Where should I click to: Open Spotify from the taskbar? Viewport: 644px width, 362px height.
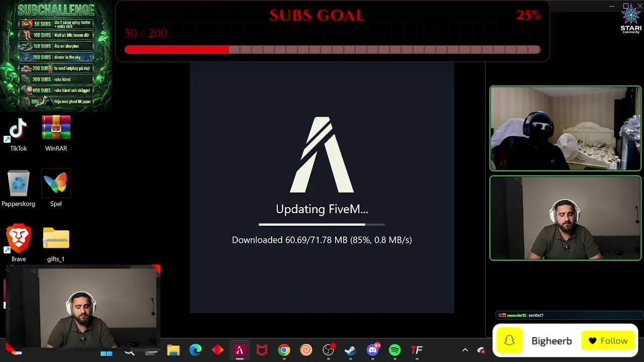click(395, 350)
